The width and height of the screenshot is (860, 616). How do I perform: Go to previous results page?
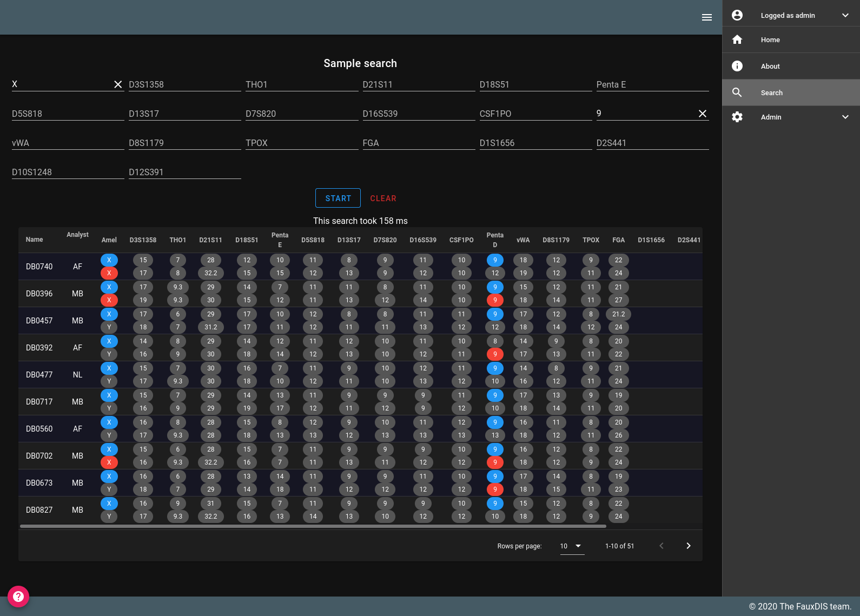point(661,546)
